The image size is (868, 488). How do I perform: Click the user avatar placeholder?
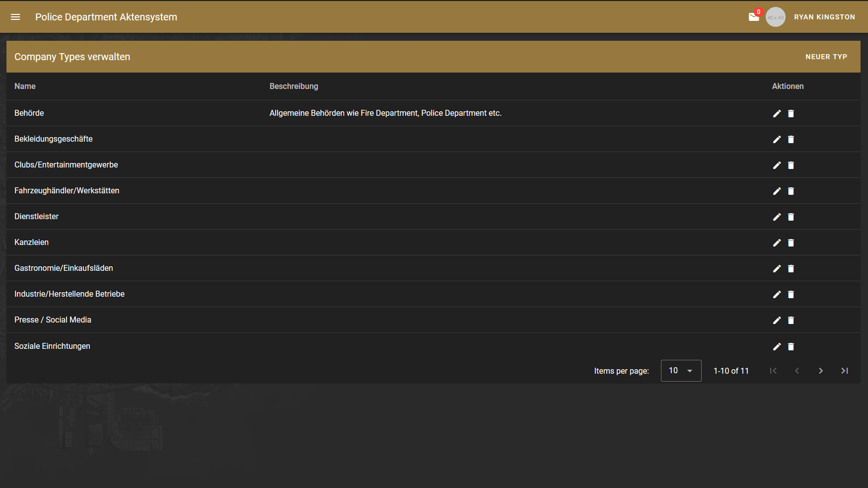point(776,17)
